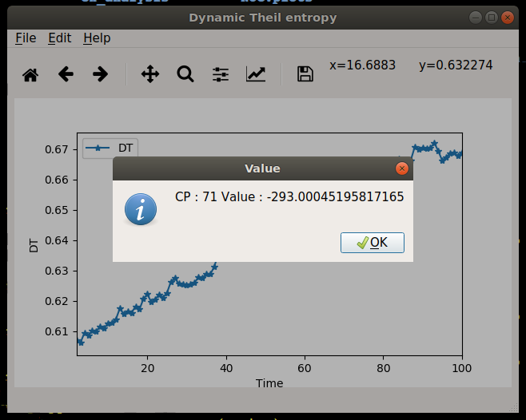Click the DT vertical axis label
The width and height of the screenshot is (526, 420).
coord(34,245)
